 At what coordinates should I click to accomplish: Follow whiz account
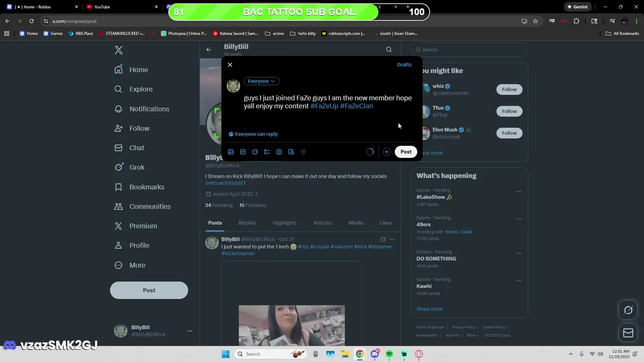(x=509, y=89)
